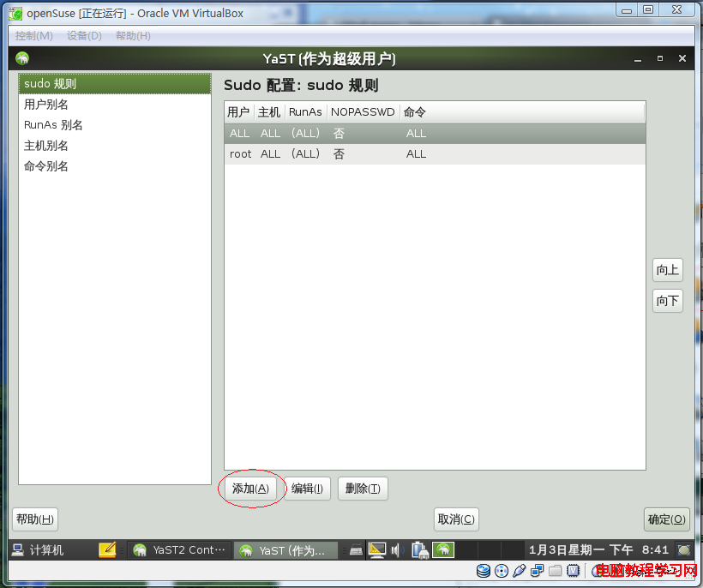703x588 pixels.
Task: Click the display monitor tray icon
Action: coord(377,550)
